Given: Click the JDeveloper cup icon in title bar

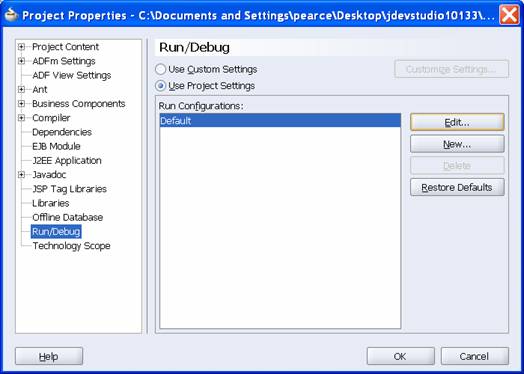Looking at the screenshot, I should click(x=11, y=14).
